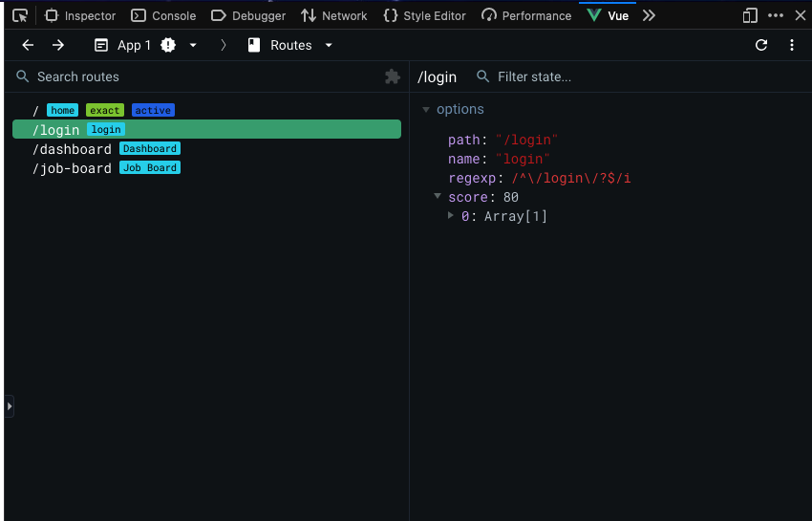This screenshot has width=812, height=521.
Task: Click the back arrow in Vue devtools
Action: [28, 45]
